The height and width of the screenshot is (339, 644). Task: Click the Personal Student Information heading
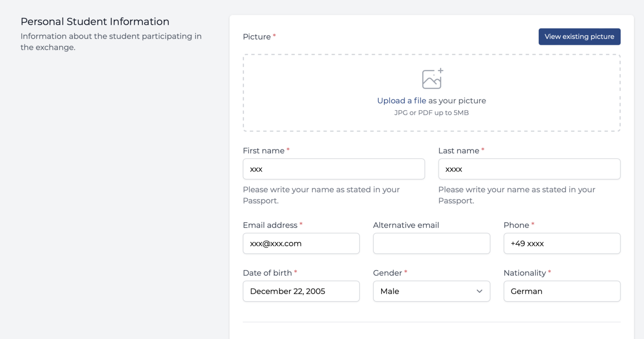[x=95, y=21]
